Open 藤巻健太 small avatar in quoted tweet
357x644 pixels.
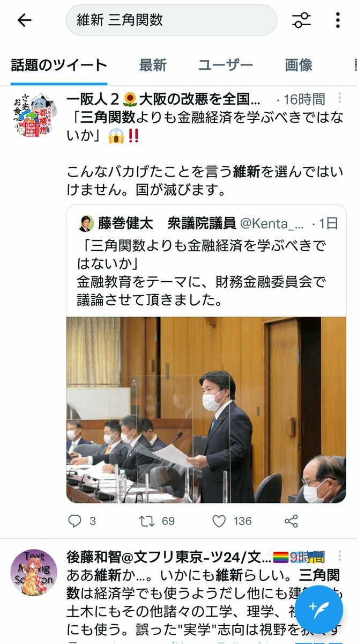[x=86, y=223]
